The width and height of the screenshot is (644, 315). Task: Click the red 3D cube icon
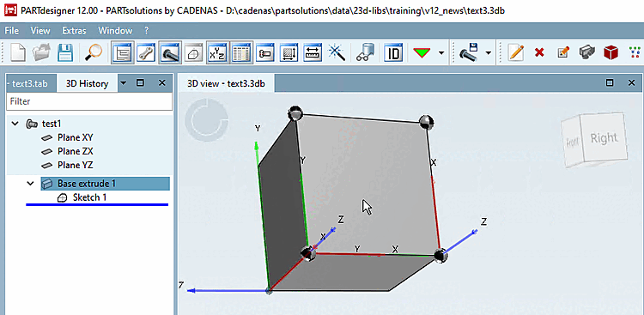[611, 52]
